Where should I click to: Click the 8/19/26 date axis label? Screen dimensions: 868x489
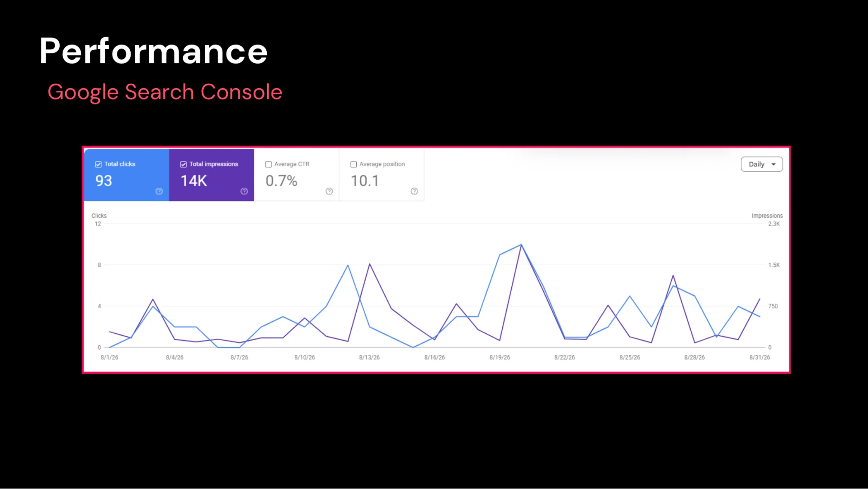[500, 357]
